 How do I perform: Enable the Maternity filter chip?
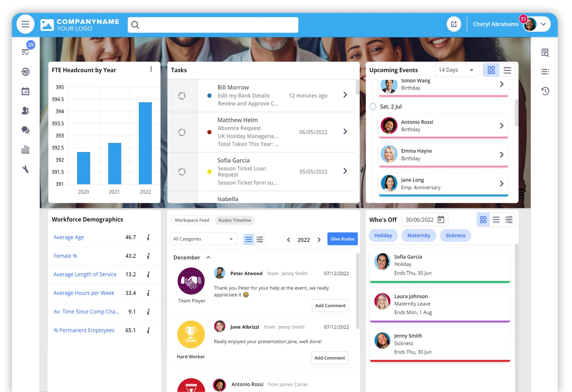pyautogui.click(x=419, y=235)
